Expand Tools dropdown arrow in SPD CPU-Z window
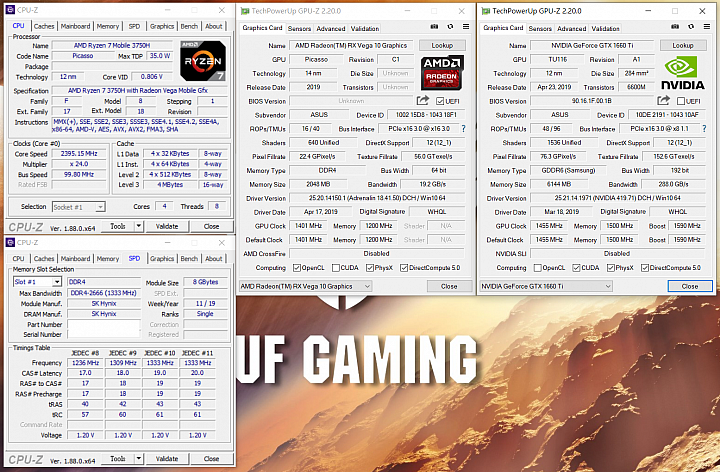The height and width of the screenshot is (472, 720). pyautogui.click(x=139, y=458)
